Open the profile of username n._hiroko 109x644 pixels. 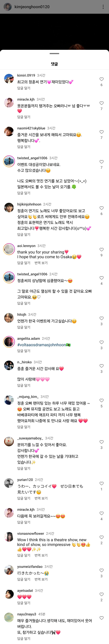[x=24, y=362]
